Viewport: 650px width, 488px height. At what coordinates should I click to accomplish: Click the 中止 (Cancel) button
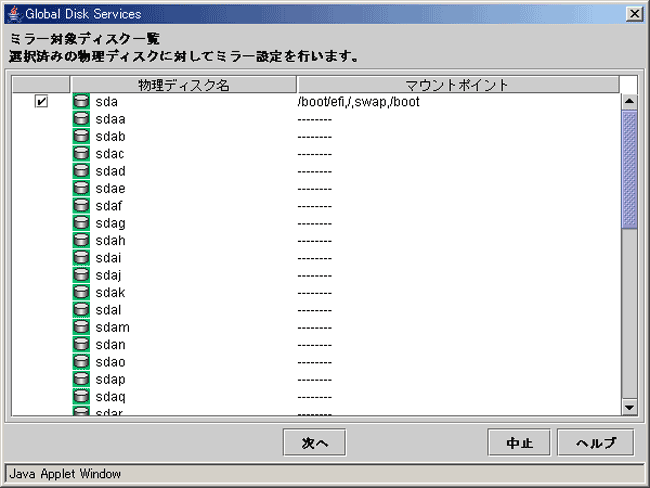click(519, 442)
